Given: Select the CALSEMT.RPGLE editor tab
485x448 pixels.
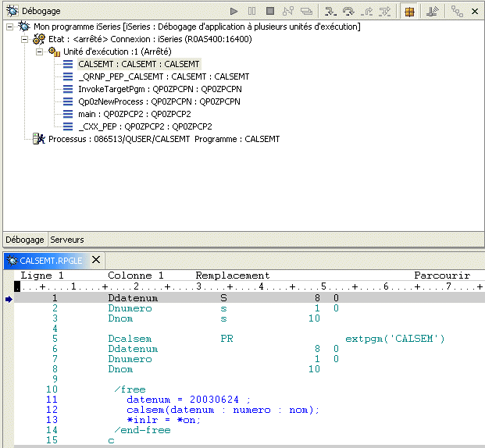Looking at the screenshot, I should tap(48, 260).
